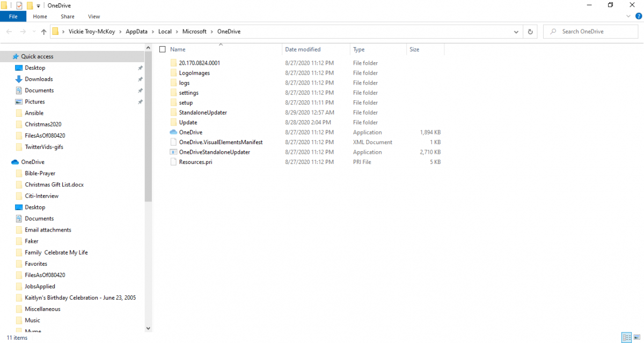Select the 20.170.0824.0001 folder icon
Screen dimensions: 644x343
click(173, 63)
